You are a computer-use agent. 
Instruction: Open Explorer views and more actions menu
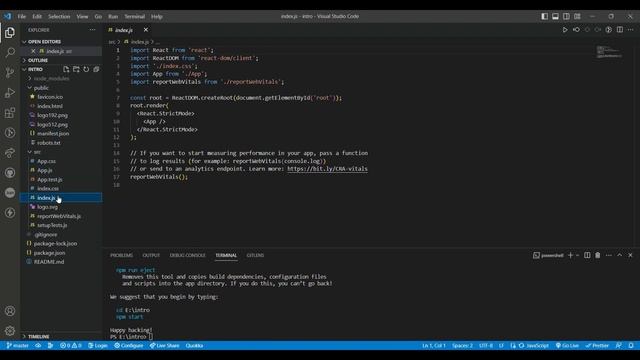pos(93,30)
